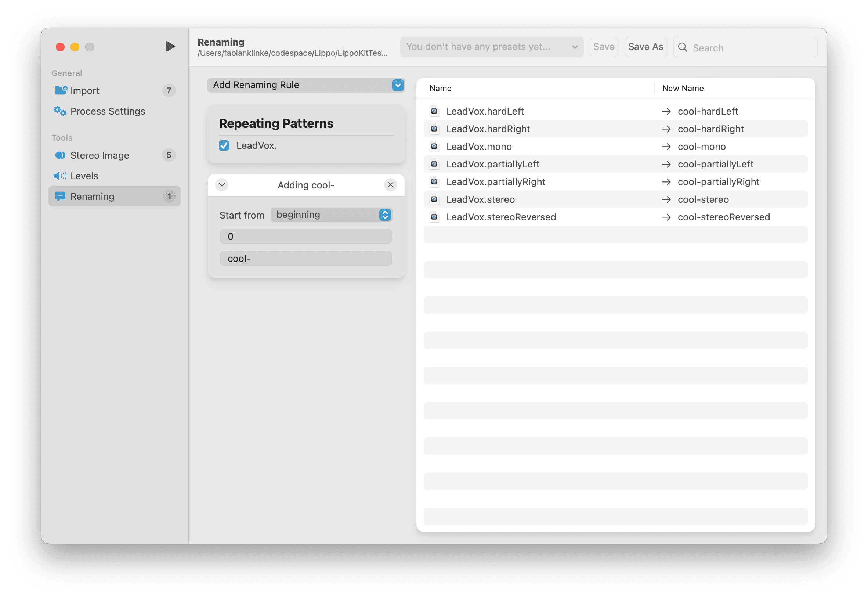Screen dimensions: 868x598
Task: Click file icon for LeadVox.hardLeft
Action: click(434, 111)
